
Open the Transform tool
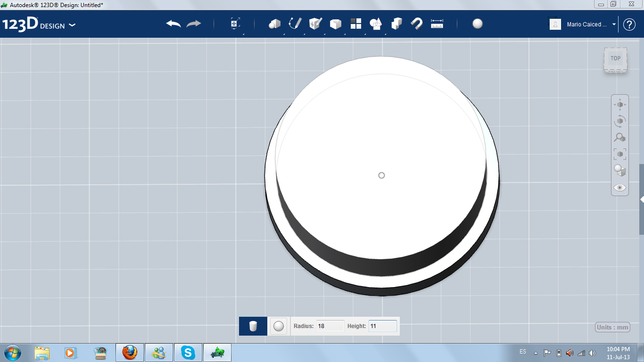pos(235,24)
